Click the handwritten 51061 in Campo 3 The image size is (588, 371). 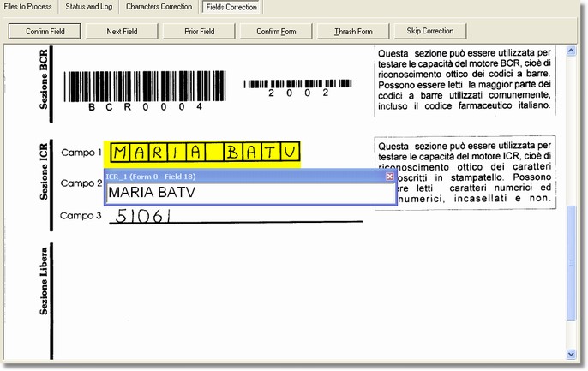tap(143, 216)
